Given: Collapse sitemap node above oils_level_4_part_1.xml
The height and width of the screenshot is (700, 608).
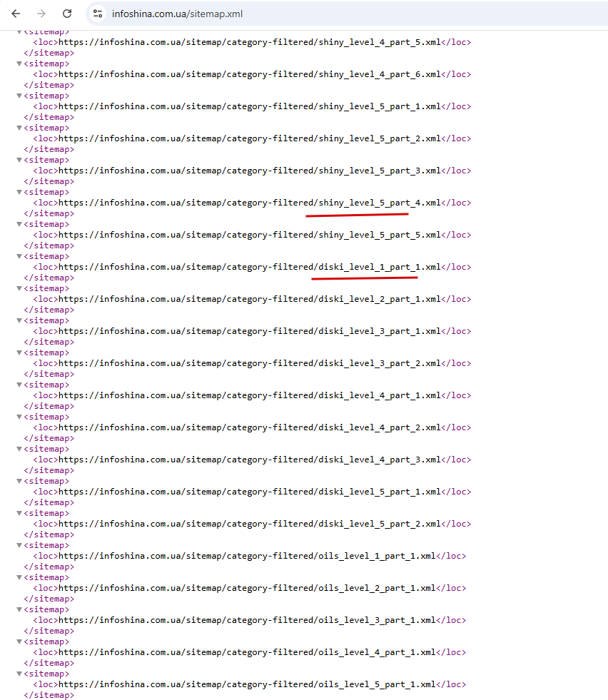Looking at the screenshot, I should (x=19, y=642).
